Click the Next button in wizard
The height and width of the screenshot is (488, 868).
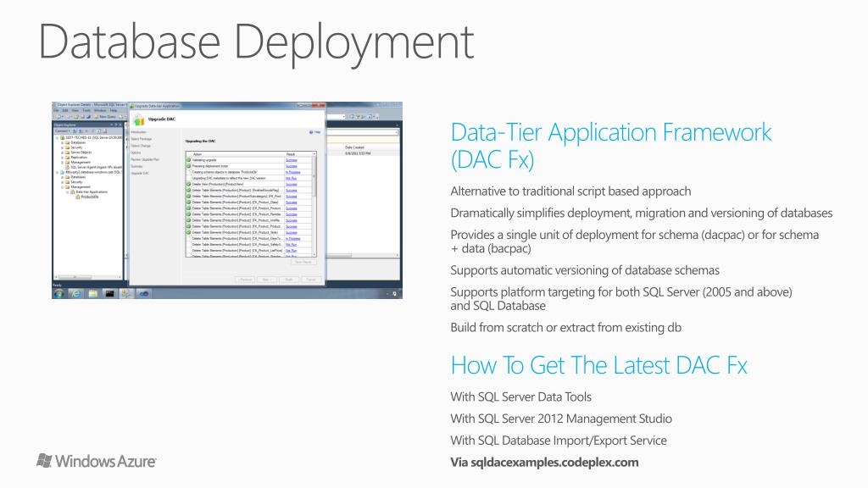(x=266, y=280)
